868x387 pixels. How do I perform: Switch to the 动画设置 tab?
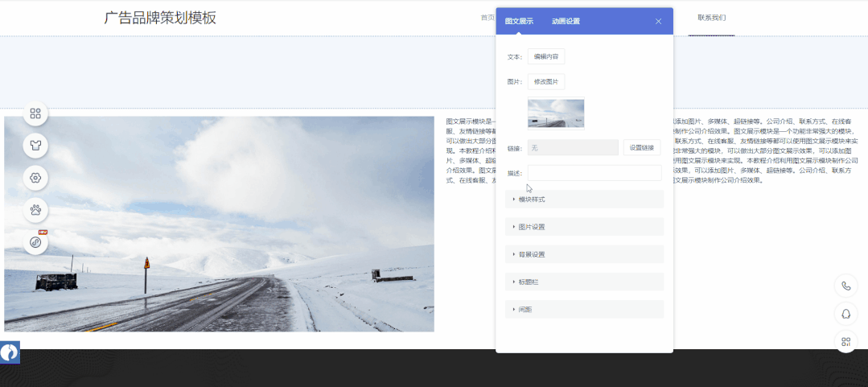point(566,22)
